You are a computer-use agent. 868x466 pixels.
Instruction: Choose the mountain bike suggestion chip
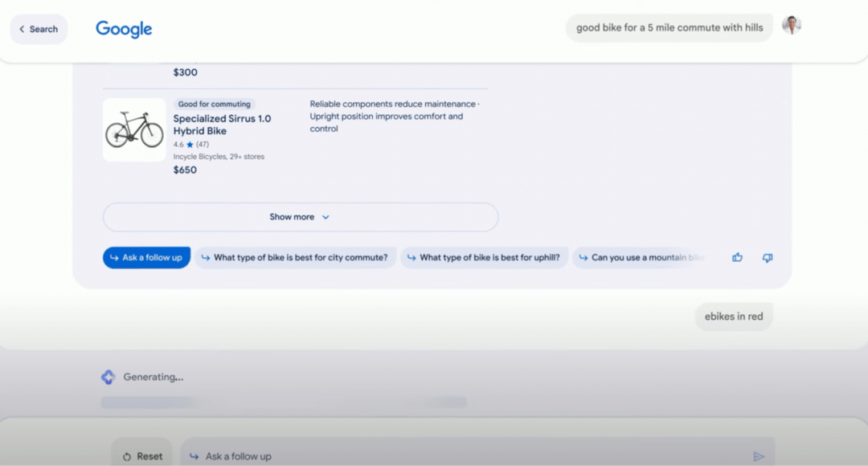[x=641, y=258]
